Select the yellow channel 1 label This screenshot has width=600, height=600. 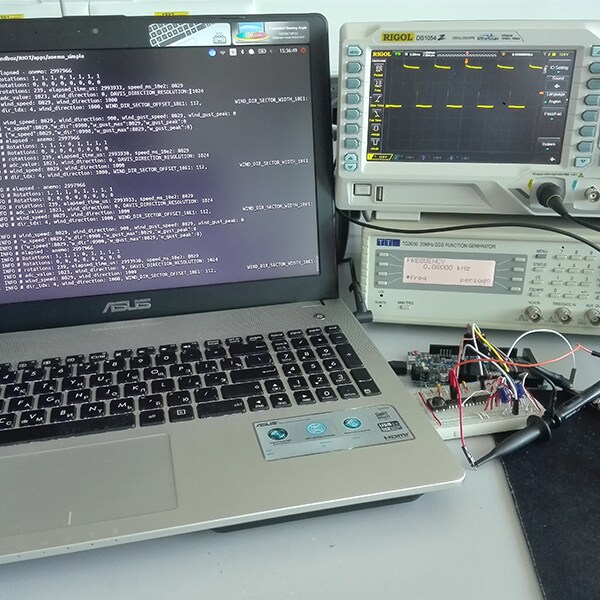(380, 157)
